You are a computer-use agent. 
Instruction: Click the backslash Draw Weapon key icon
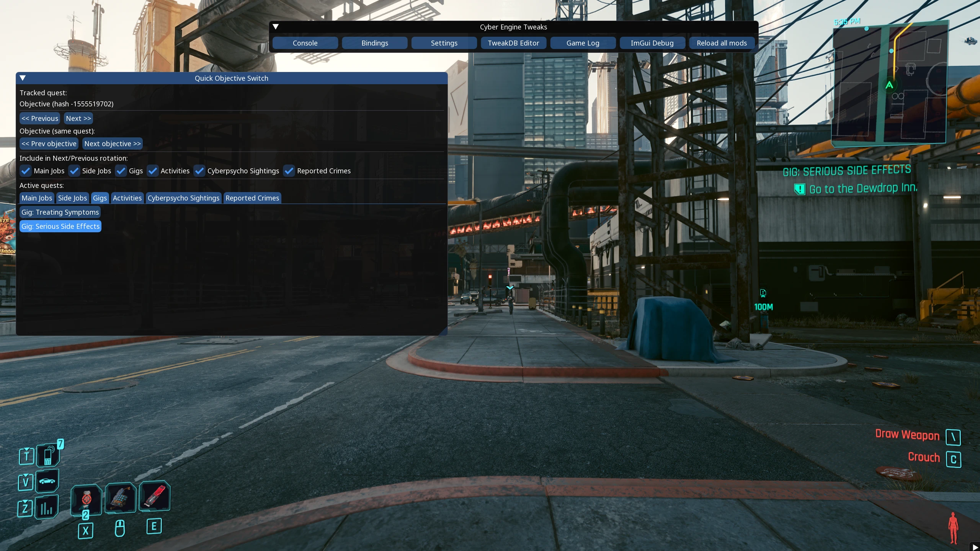click(953, 437)
